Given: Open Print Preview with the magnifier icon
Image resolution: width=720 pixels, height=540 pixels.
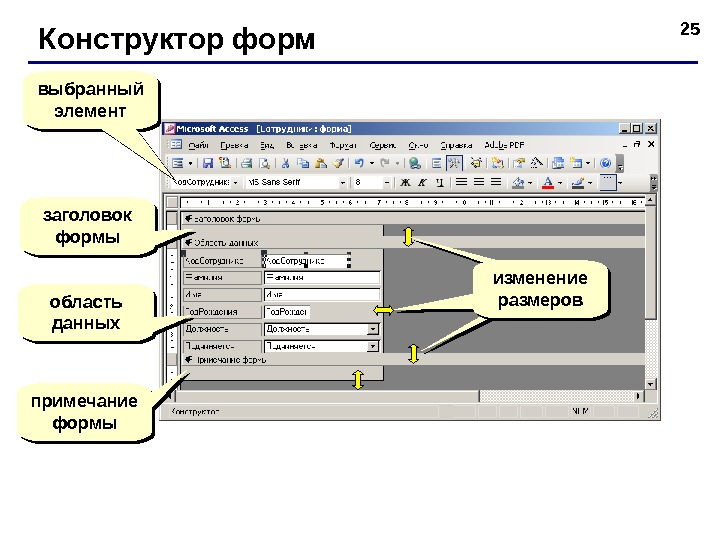Looking at the screenshot, I should click(x=264, y=163).
